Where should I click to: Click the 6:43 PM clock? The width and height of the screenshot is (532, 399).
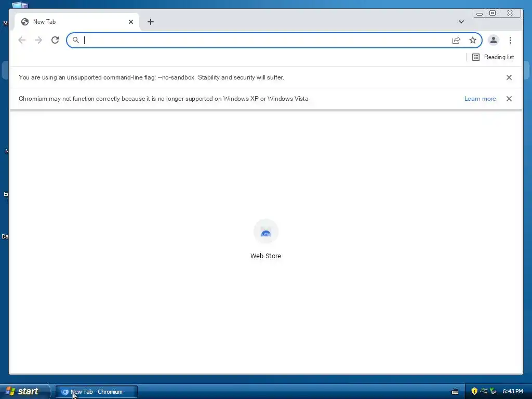(x=513, y=392)
